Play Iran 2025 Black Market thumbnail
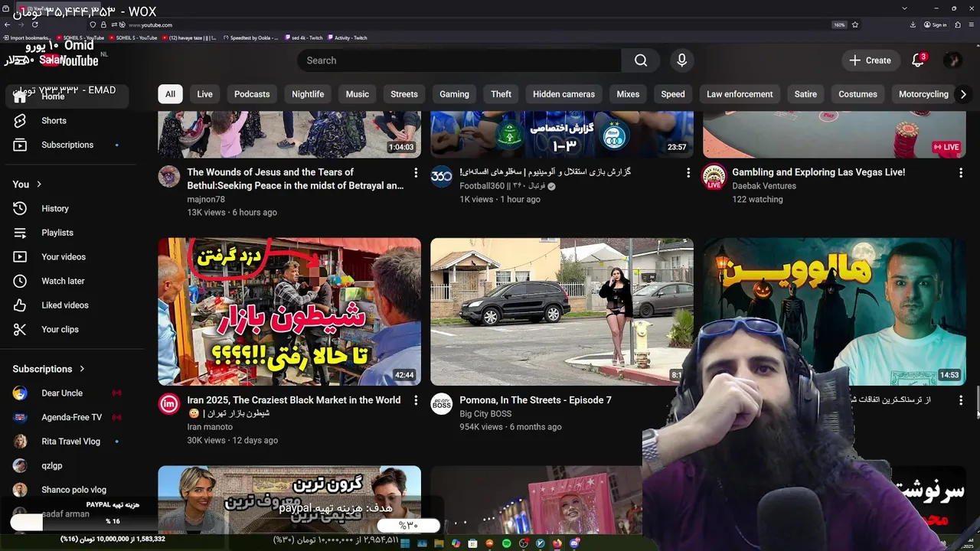Image resolution: width=980 pixels, height=551 pixels. (289, 311)
